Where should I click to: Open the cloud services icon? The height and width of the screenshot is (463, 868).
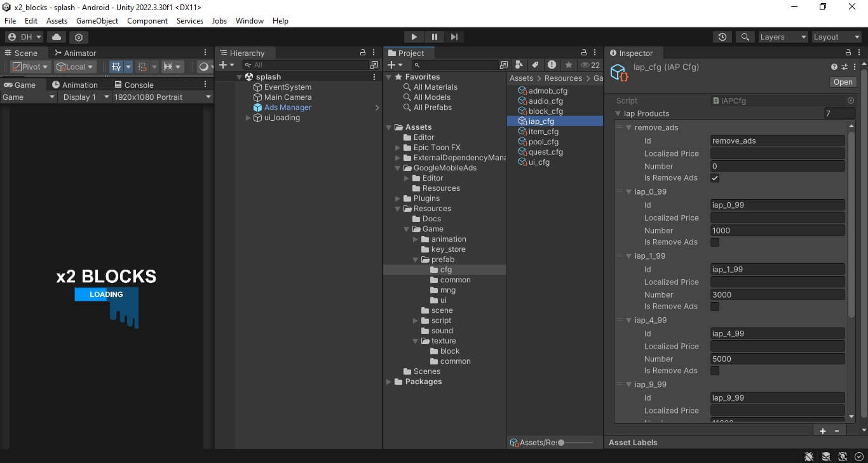click(57, 37)
